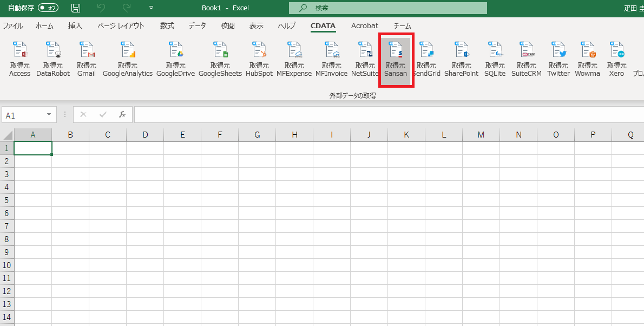Open the チーム tab
Screen dimensions: 644x326
tap(403, 25)
